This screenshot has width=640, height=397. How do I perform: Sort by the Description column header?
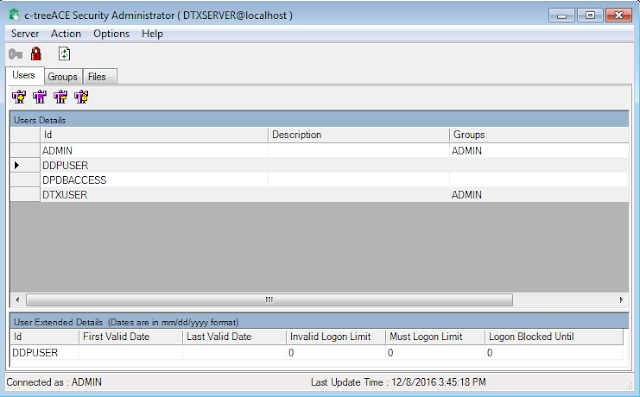[359, 135]
